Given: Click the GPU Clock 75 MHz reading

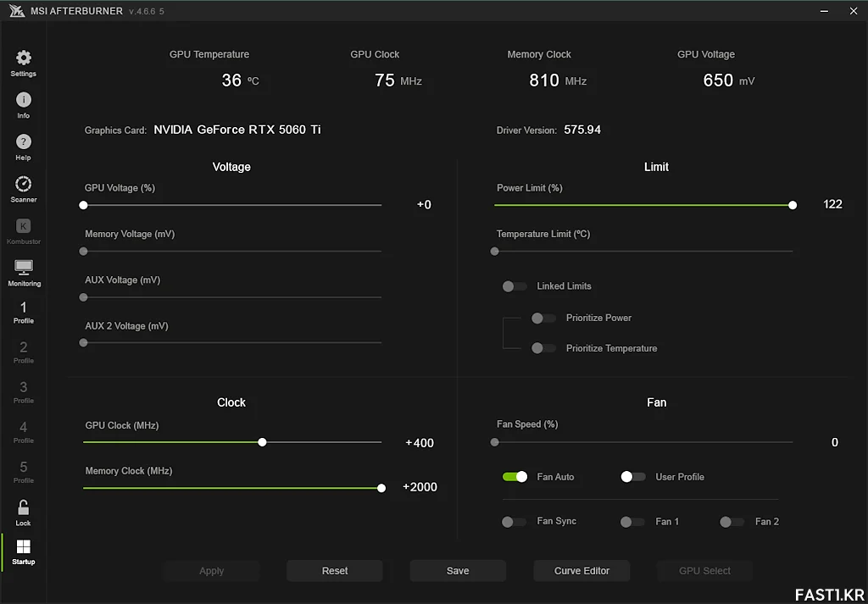Looking at the screenshot, I should (398, 80).
